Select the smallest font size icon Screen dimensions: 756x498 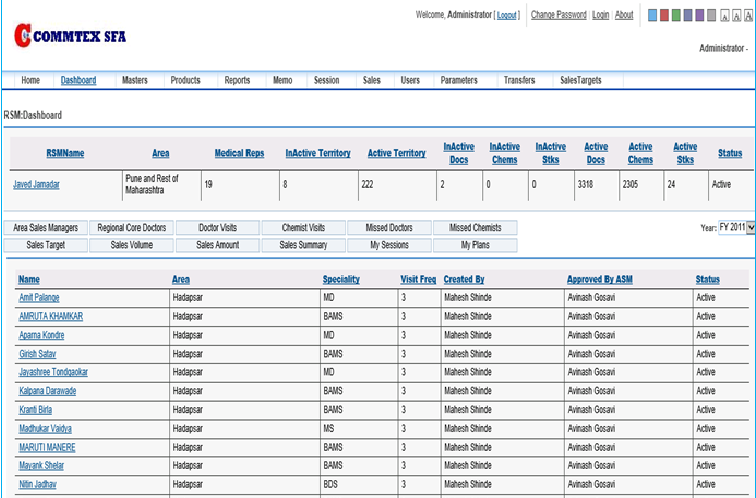(x=723, y=16)
